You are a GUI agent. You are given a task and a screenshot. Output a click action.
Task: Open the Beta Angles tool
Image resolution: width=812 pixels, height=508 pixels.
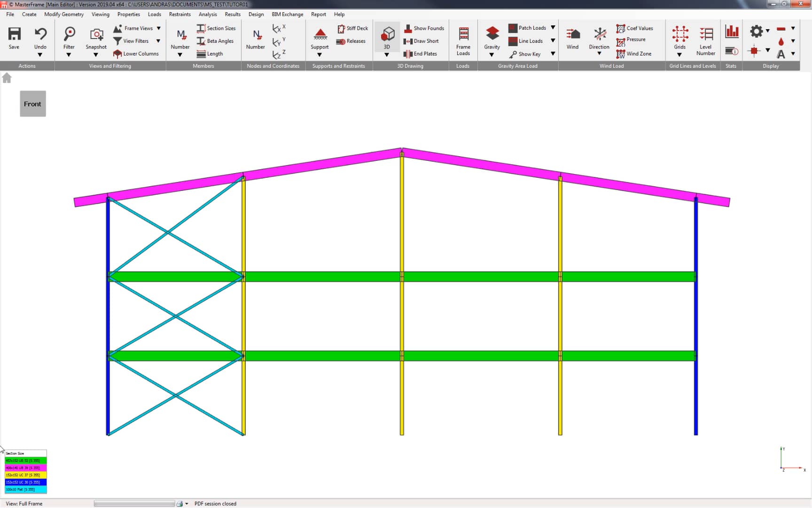coord(216,41)
